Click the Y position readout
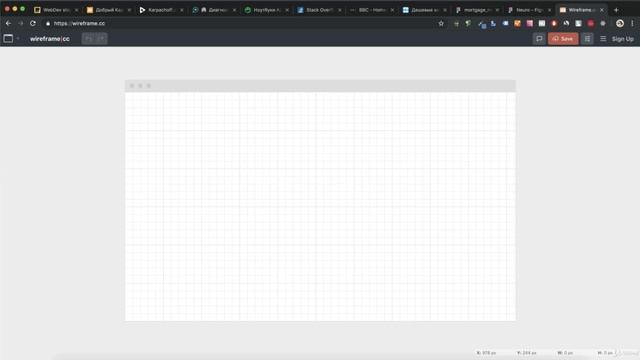This screenshot has height=360, width=640. [527, 353]
